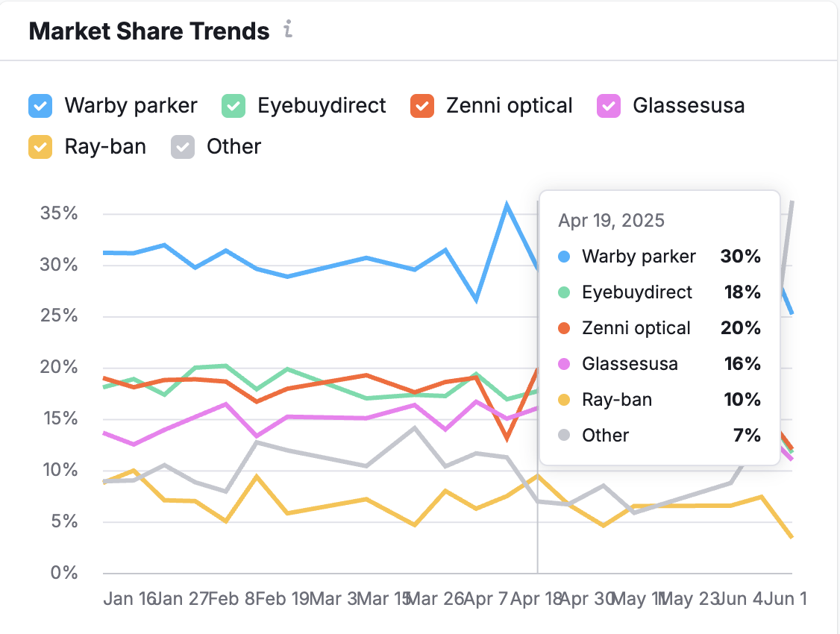The image size is (840, 634).
Task: Uncheck the Warby parker checkbox
Action: coord(40,106)
